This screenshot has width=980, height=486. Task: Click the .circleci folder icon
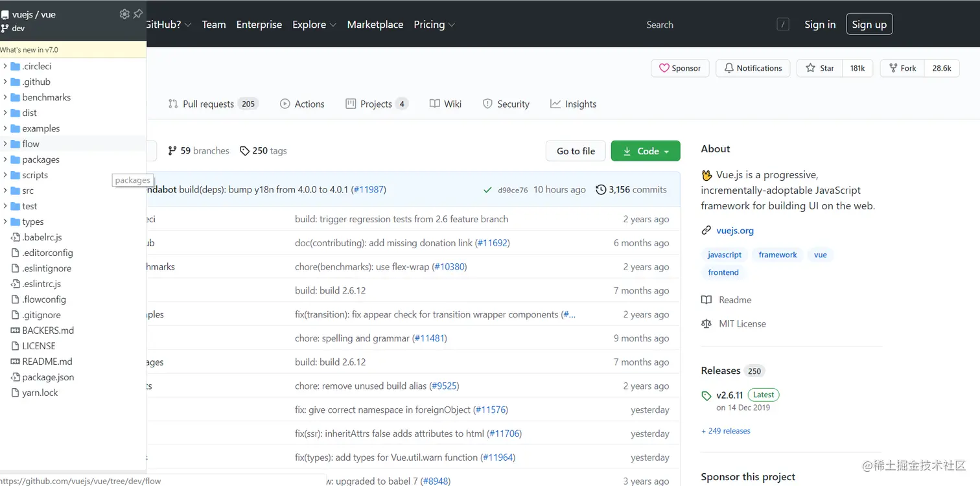point(16,66)
